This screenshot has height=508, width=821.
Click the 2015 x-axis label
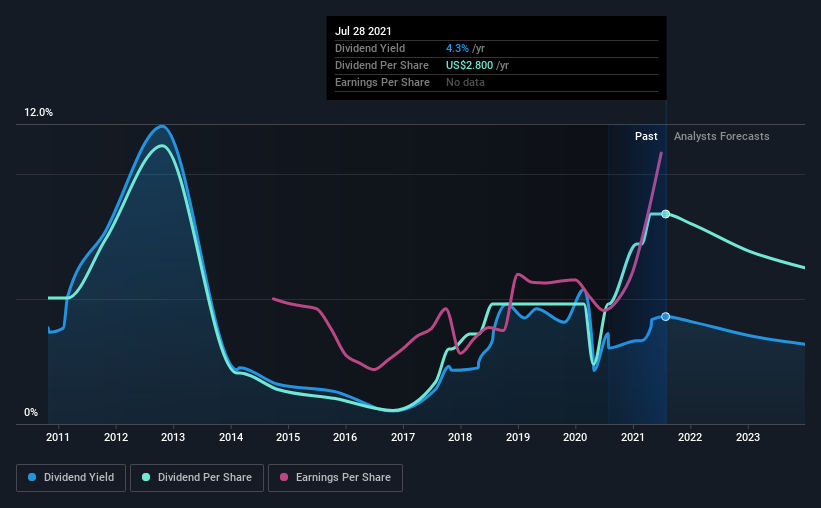(288, 437)
